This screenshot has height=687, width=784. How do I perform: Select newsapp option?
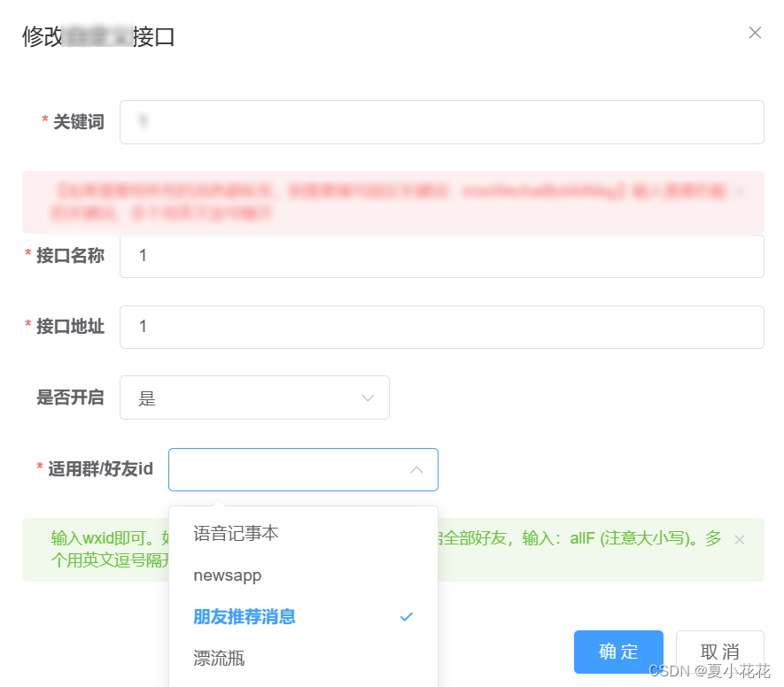tap(304, 575)
